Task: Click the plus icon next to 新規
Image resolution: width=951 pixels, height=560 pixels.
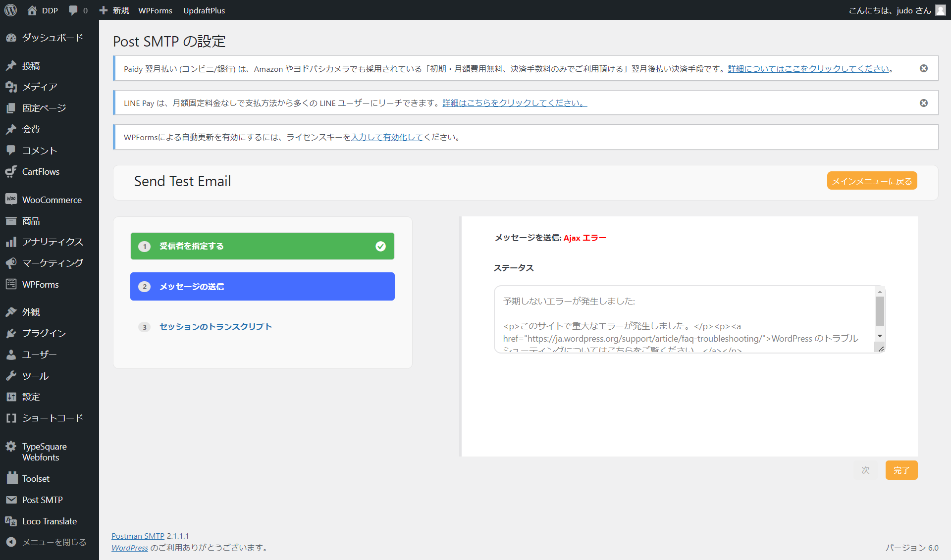Action: 104,10
